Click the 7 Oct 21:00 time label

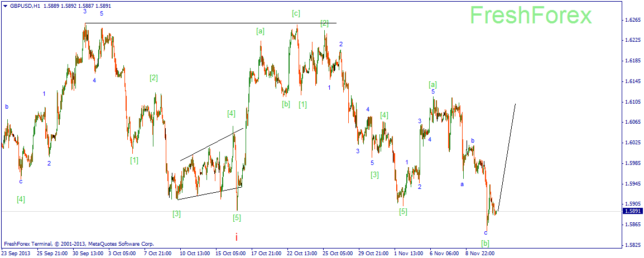coord(157,253)
